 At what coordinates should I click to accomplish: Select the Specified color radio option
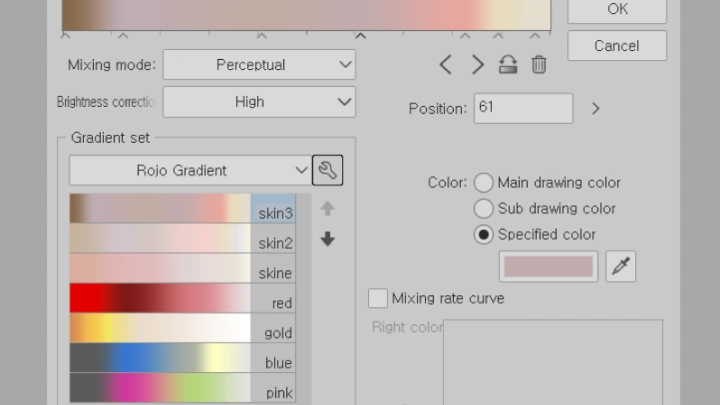484,235
